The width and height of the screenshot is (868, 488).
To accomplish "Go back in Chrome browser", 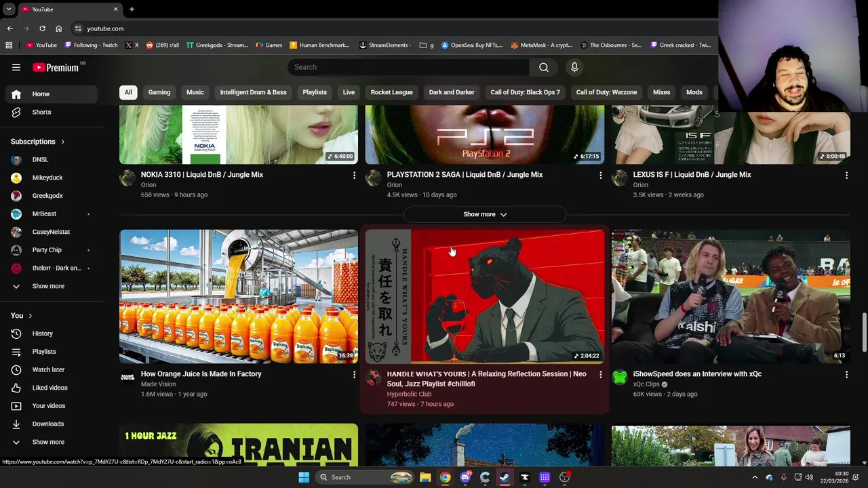I will (x=9, y=28).
